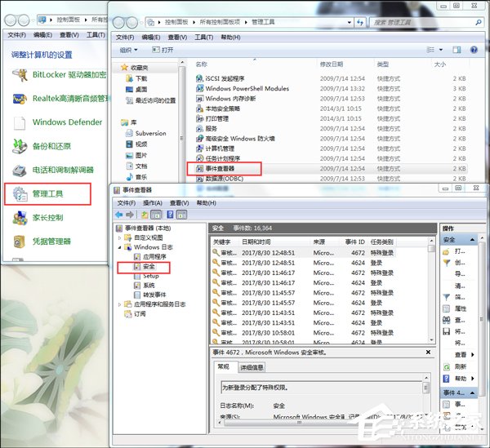Click 属性 in the 操作 pane
490x448 pixels.
456,308
